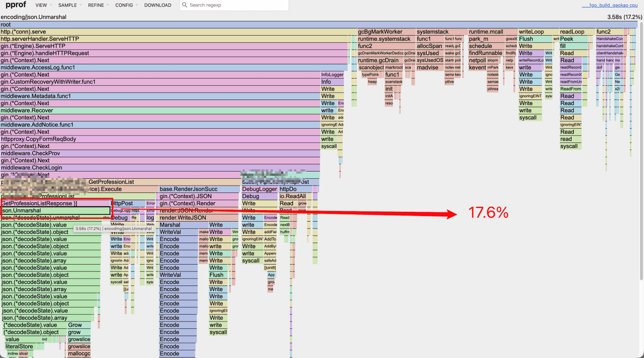The width and height of the screenshot is (644, 358).
Task: Click the middleware.AccessLog.func1 frame
Action: (x=174, y=67)
